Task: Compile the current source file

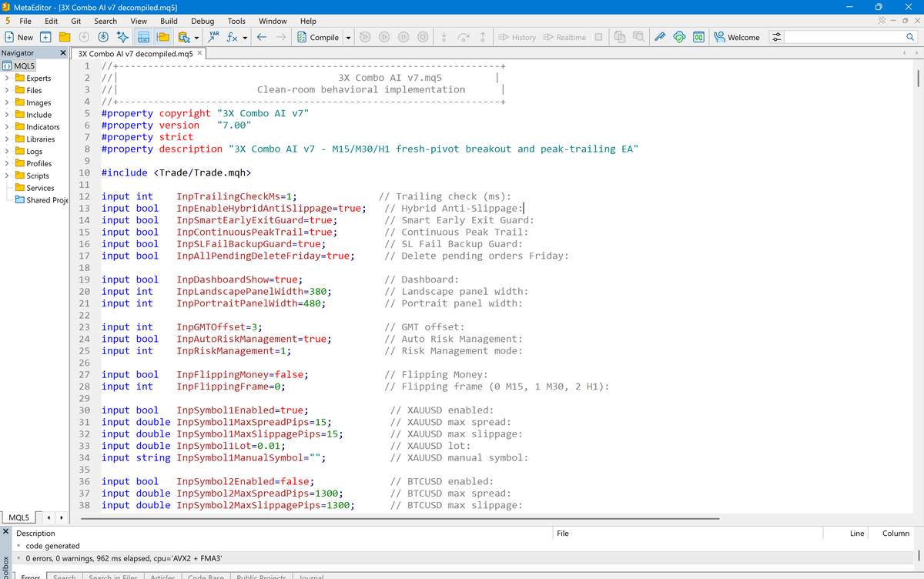Action: (319, 37)
